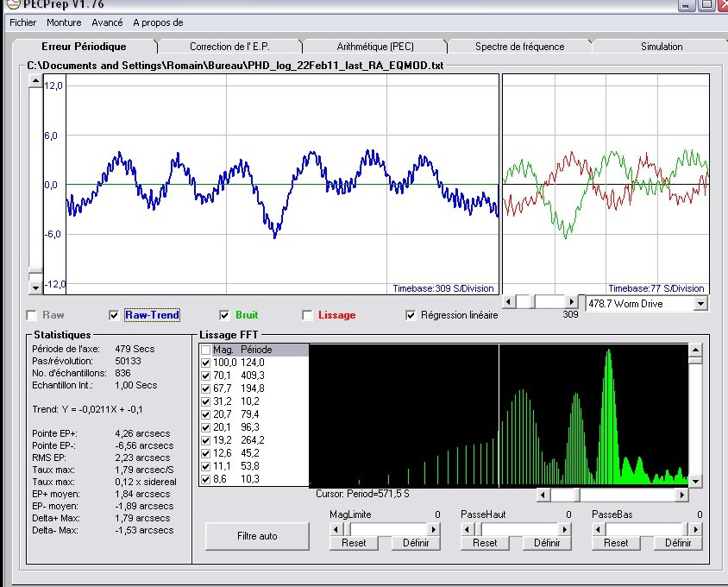
Task: Uncheck Régression linéaire option
Action: coord(411,315)
